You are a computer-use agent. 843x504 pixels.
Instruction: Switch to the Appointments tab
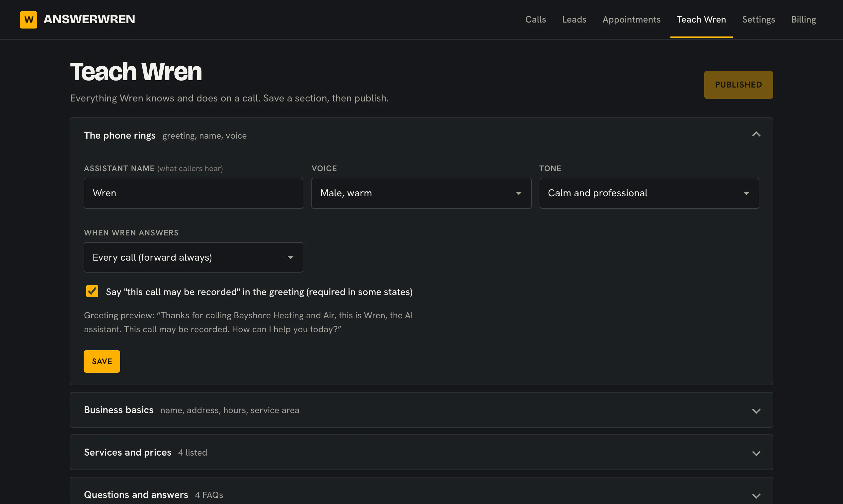(631, 19)
